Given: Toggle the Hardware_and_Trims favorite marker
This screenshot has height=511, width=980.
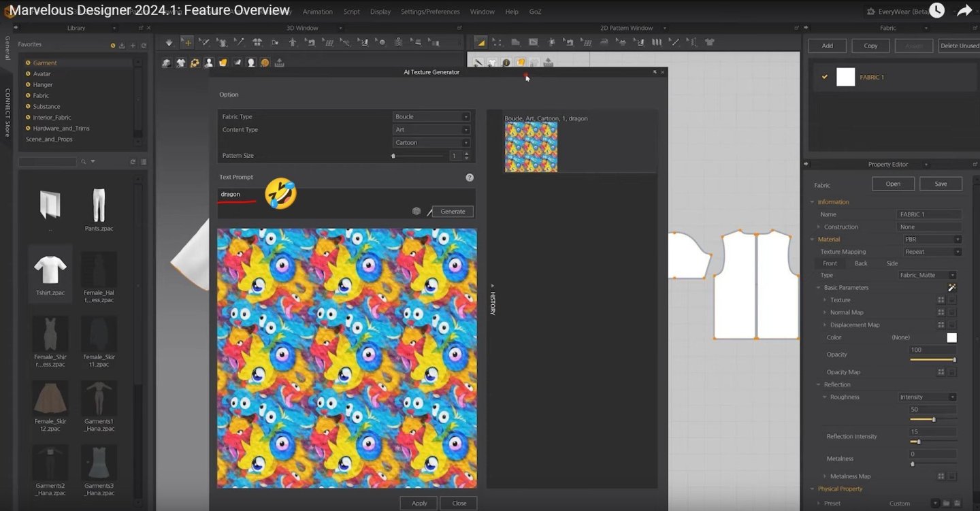Looking at the screenshot, I should pos(28,128).
